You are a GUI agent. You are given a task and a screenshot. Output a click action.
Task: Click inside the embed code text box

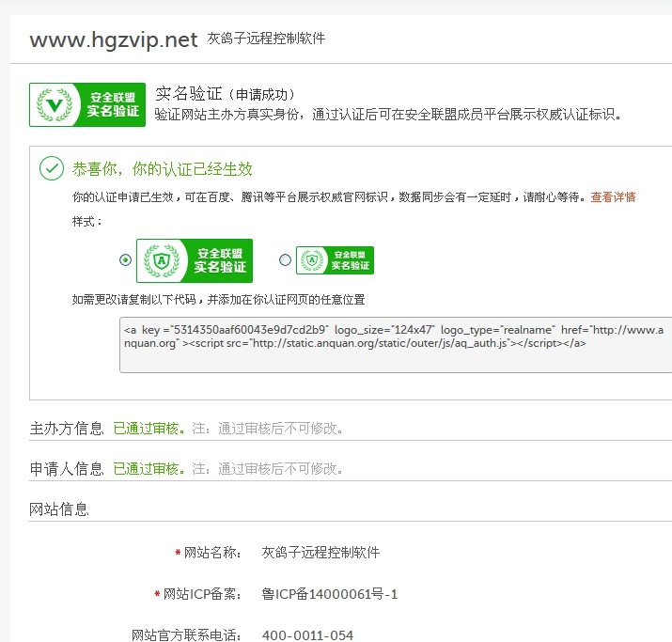[396, 345]
